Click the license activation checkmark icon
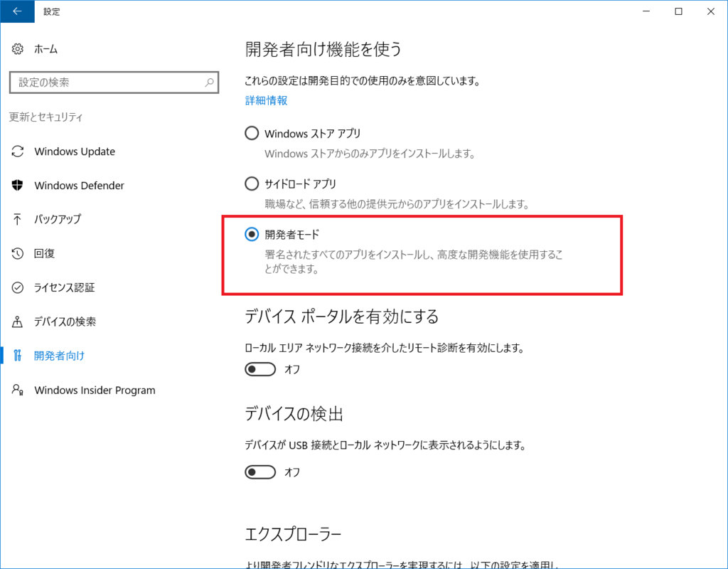 (x=18, y=287)
